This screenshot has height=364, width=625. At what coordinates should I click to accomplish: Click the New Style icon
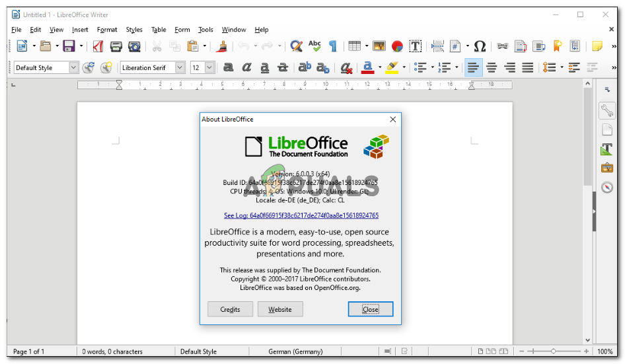tap(106, 67)
